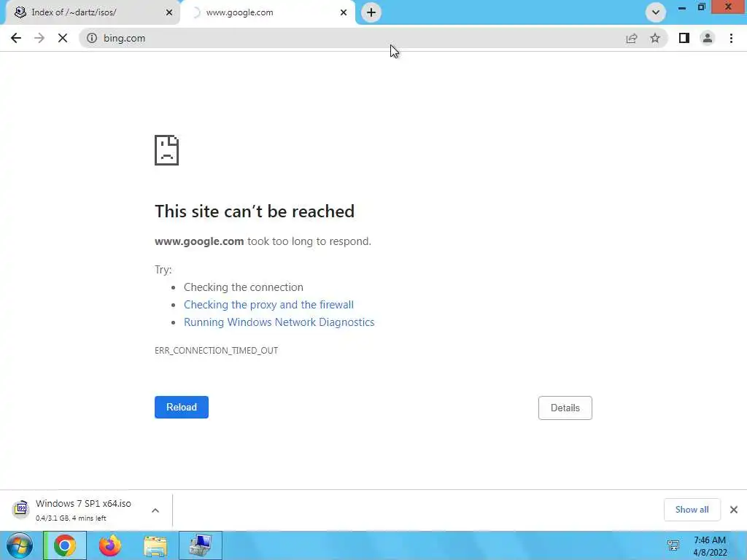Image resolution: width=747 pixels, height=560 pixels.
Task: Click the ERR_CONNECTION_TIMED_OUT error code
Action: (x=216, y=351)
